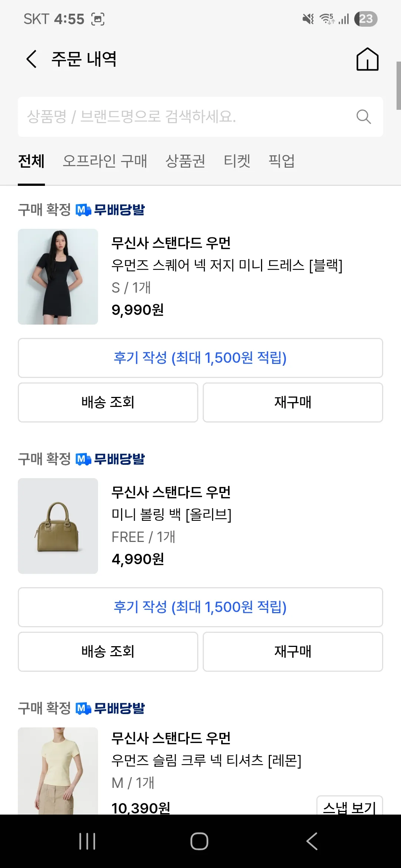This screenshot has height=868, width=401.
Task: Open the 상품권 tab
Action: [185, 161]
